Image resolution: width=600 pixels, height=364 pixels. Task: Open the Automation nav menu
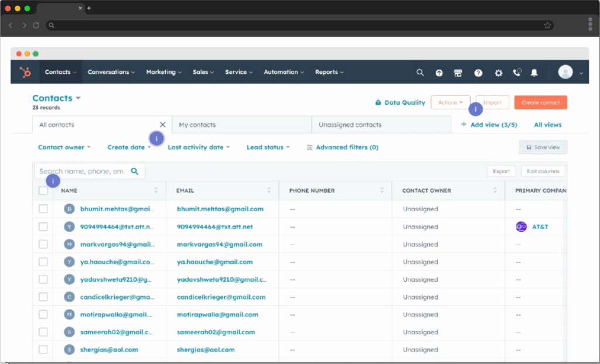(x=284, y=72)
